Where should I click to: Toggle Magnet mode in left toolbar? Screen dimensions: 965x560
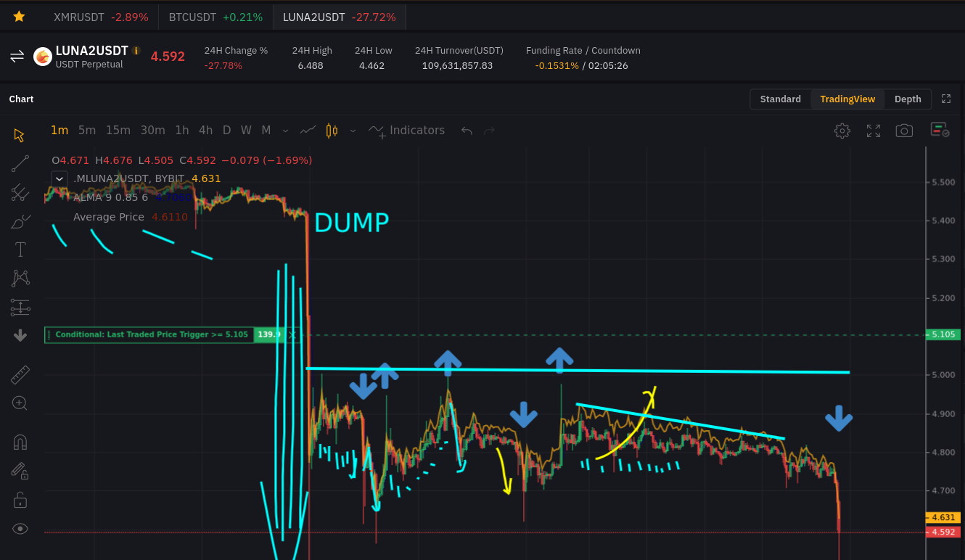[20, 442]
